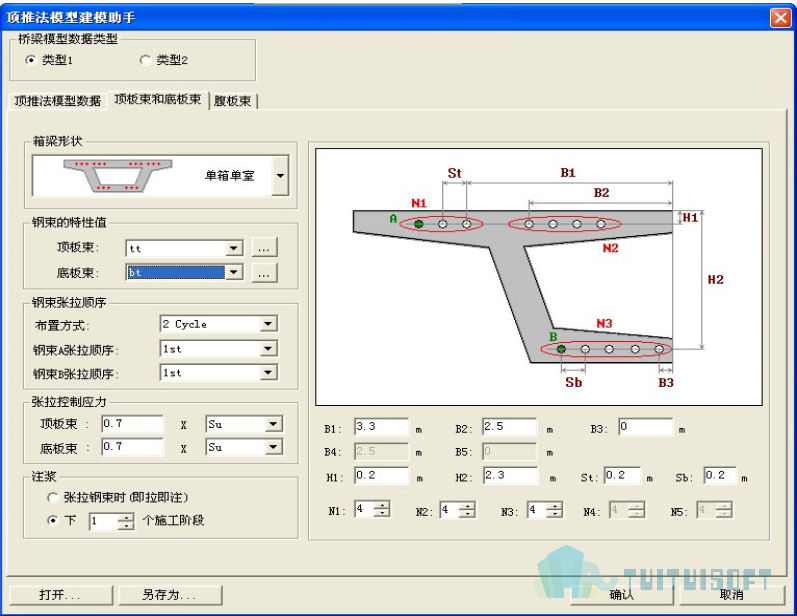Expand 钢束A张拉顺序 dropdown
This screenshot has width=797, height=616.
coord(268,349)
